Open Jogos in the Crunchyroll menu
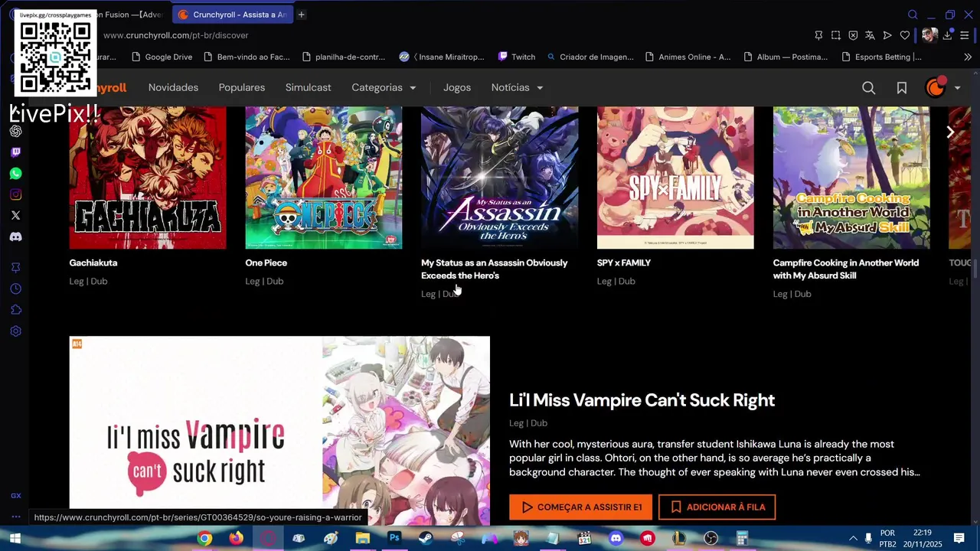 [x=457, y=87]
